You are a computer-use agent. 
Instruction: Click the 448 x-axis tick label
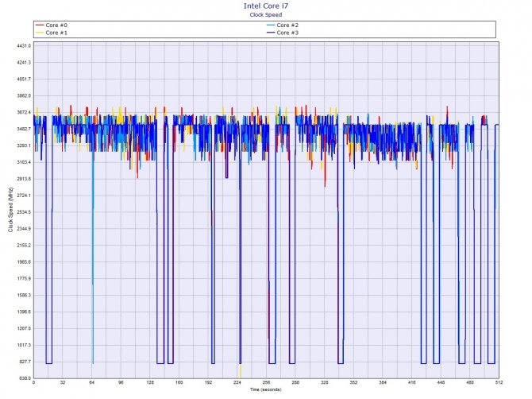click(441, 382)
